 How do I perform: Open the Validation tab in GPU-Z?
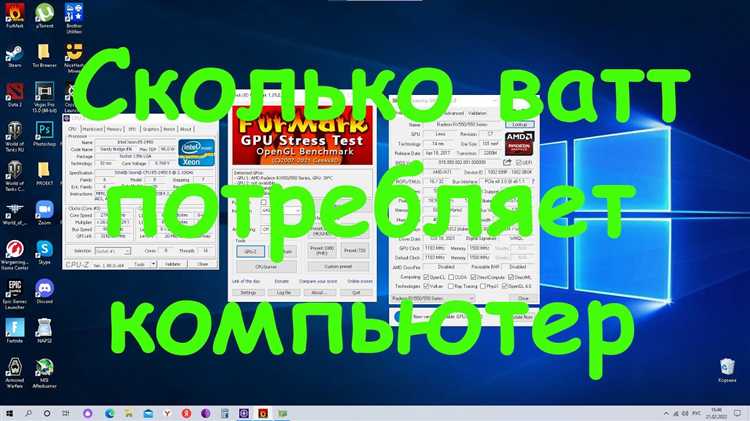(x=477, y=113)
